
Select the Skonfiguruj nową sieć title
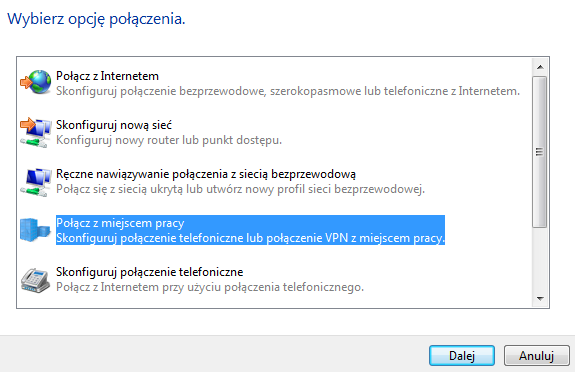pyautogui.click(x=114, y=125)
